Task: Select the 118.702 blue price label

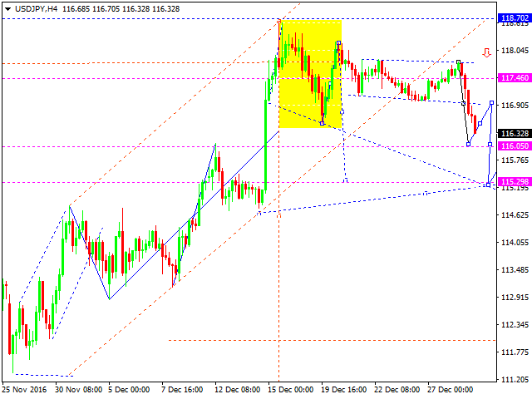Action: 515,18
